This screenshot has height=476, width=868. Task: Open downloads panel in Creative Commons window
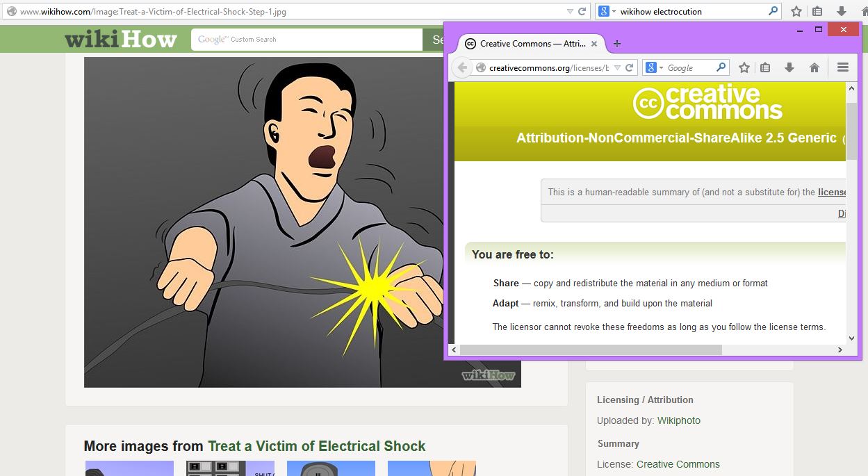[x=789, y=67]
